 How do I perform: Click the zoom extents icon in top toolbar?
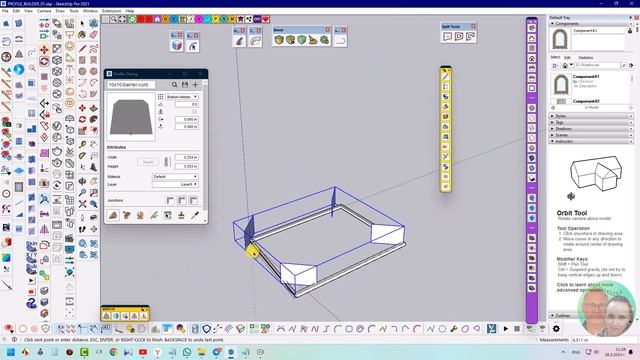(122, 19)
